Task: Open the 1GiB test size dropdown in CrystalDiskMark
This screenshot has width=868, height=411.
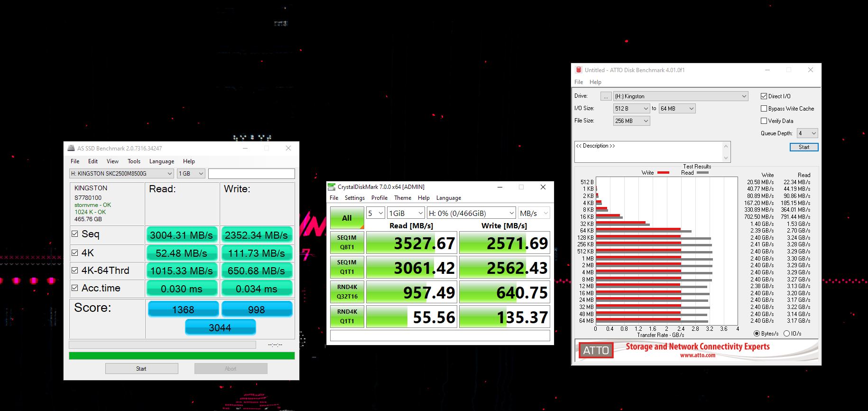Action: pyautogui.click(x=406, y=213)
